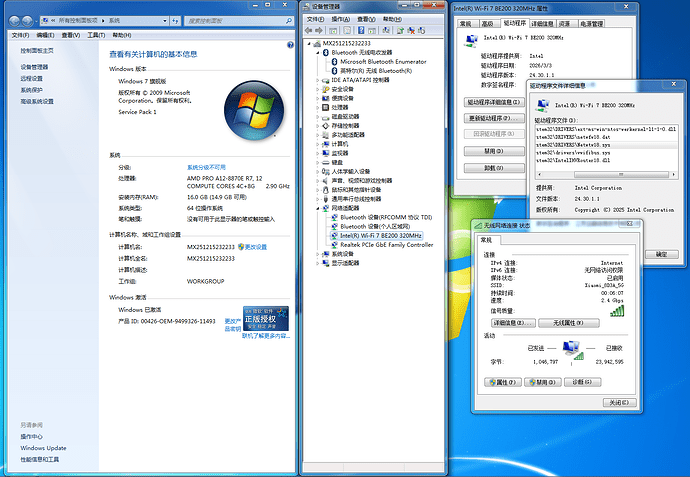The width and height of the screenshot is (690, 477).
Task: Expand the 系统设备 node
Action: pyautogui.click(x=318, y=254)
